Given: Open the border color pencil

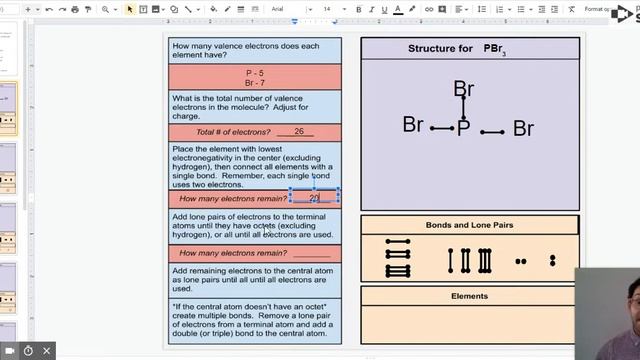Looking at the screenshot, I should pos(227,9).
